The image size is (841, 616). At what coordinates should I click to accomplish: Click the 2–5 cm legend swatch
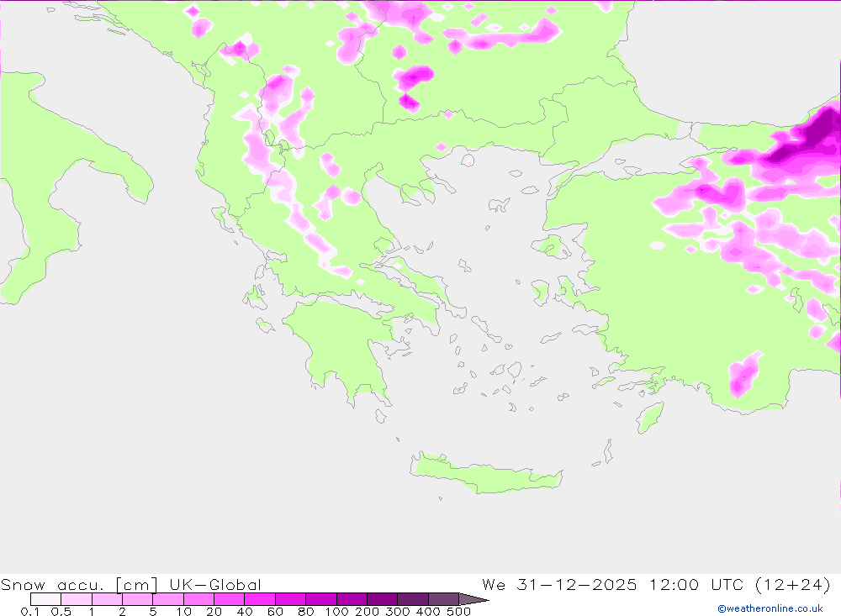(x=138, y=599)
